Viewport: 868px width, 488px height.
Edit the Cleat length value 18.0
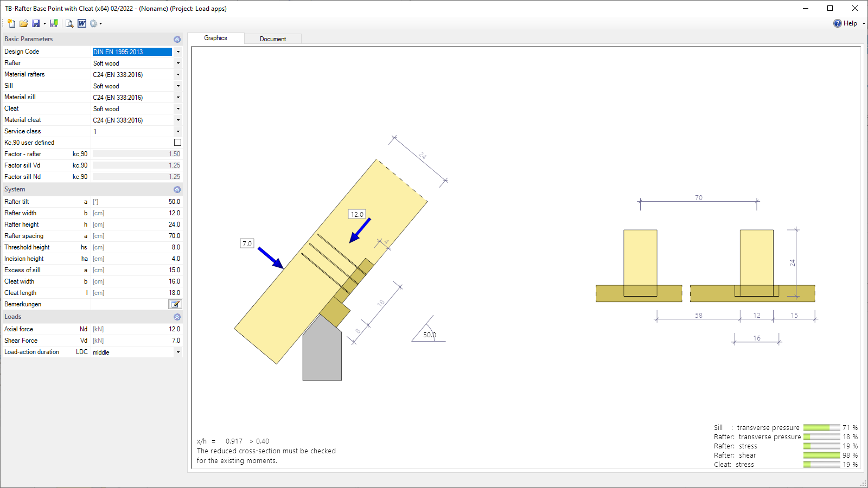click(x=137, y=293)
